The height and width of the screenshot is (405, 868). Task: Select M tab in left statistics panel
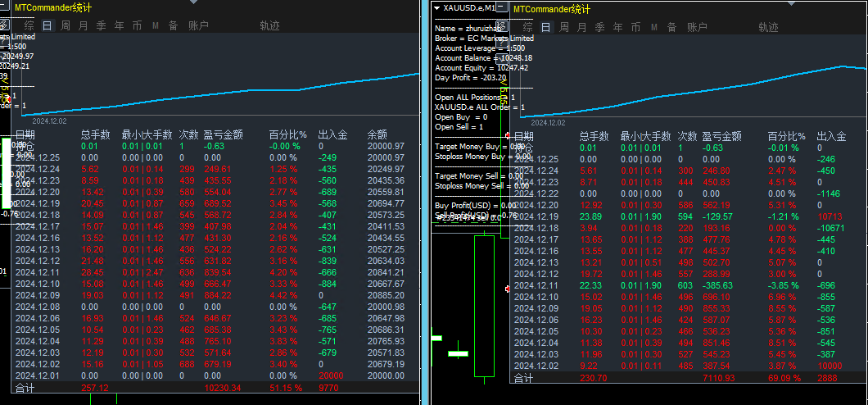(x=156, y=25)
